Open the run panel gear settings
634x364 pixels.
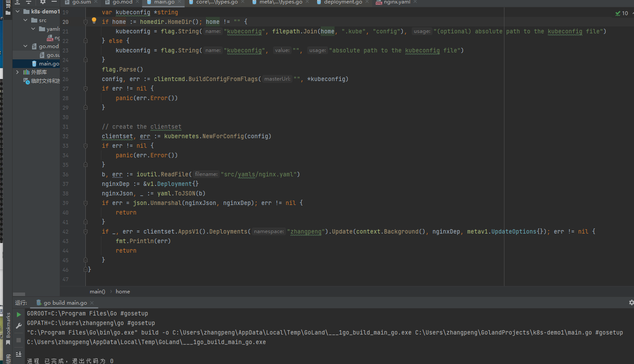631,302
